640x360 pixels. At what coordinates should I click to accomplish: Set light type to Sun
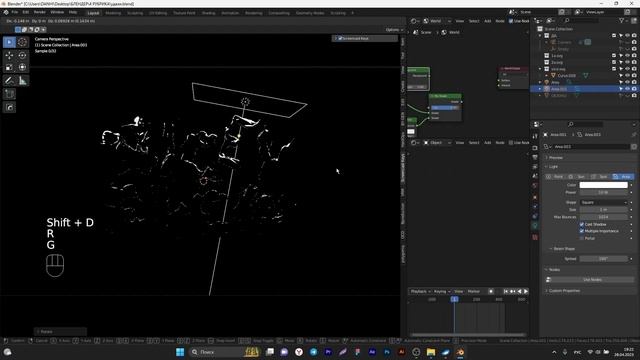[x=578, y=177]
